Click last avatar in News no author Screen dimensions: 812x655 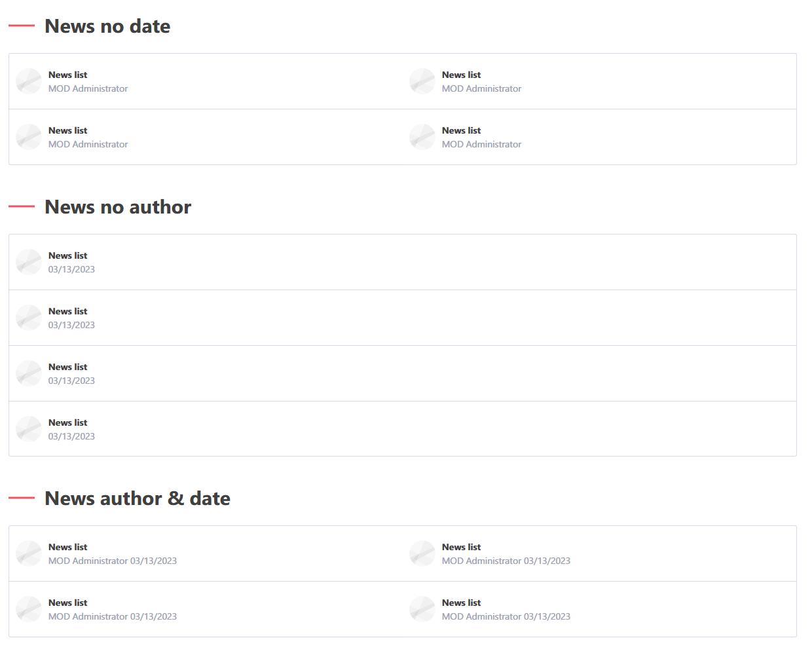pyautogui.click(x=29, y=429)
